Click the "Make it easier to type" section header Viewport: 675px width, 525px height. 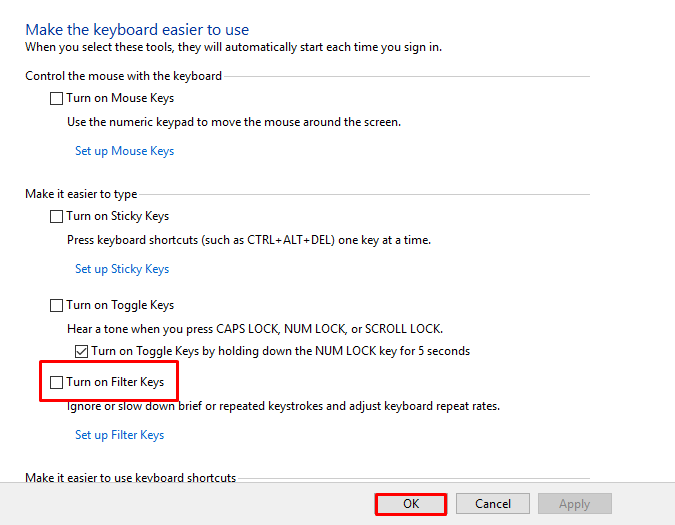click(81, 194)
